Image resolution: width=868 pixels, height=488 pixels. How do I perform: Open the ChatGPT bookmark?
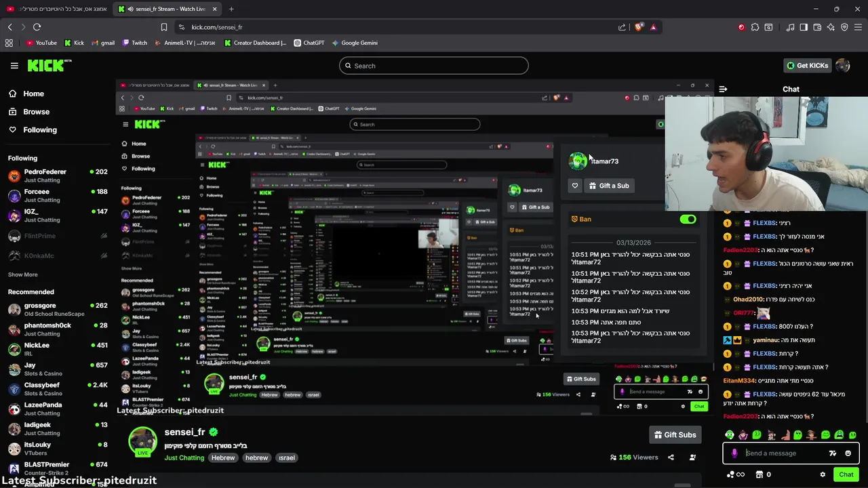point(309,43)
